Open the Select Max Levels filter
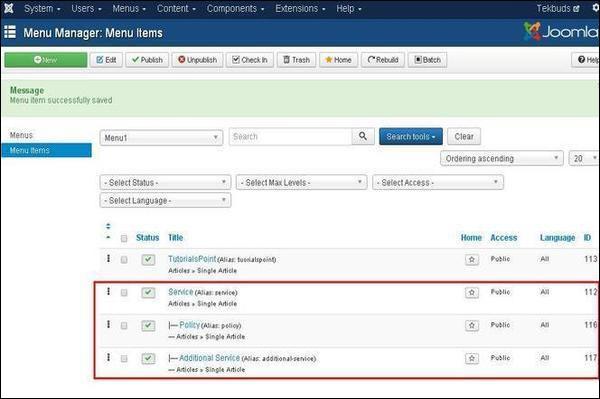The width and height of the screenshot is (600, 399). [302, 182]
